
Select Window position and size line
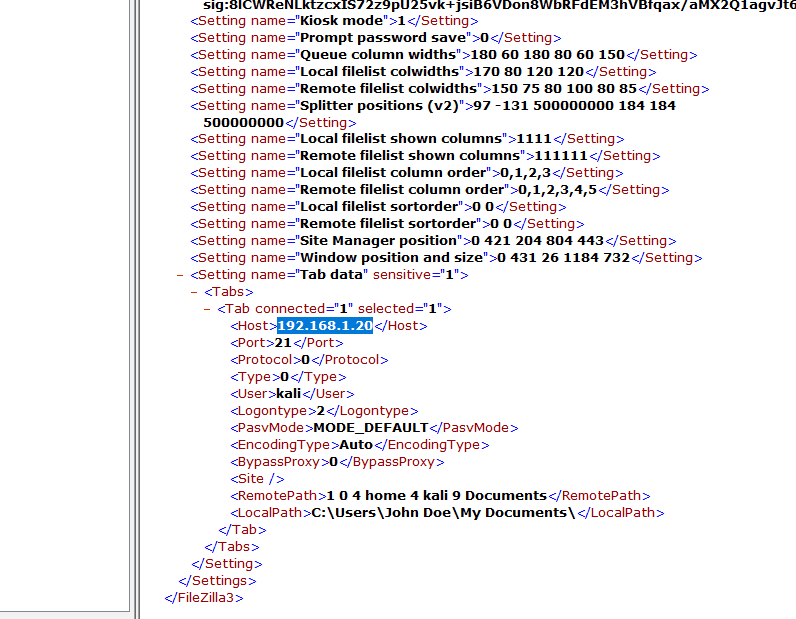pyautogui.click(x=446, y=257)
